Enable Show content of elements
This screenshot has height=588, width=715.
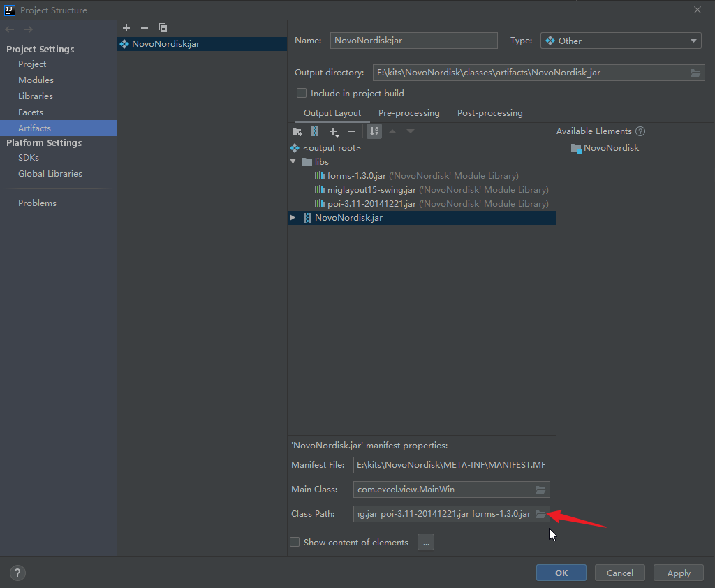(295, 542)
